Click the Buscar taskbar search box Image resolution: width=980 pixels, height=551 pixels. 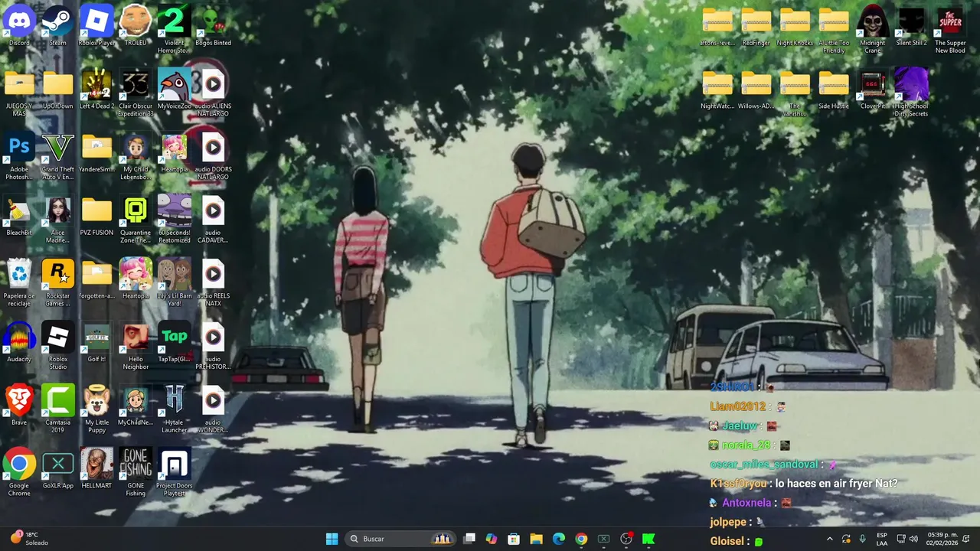(x=402, y=539)
